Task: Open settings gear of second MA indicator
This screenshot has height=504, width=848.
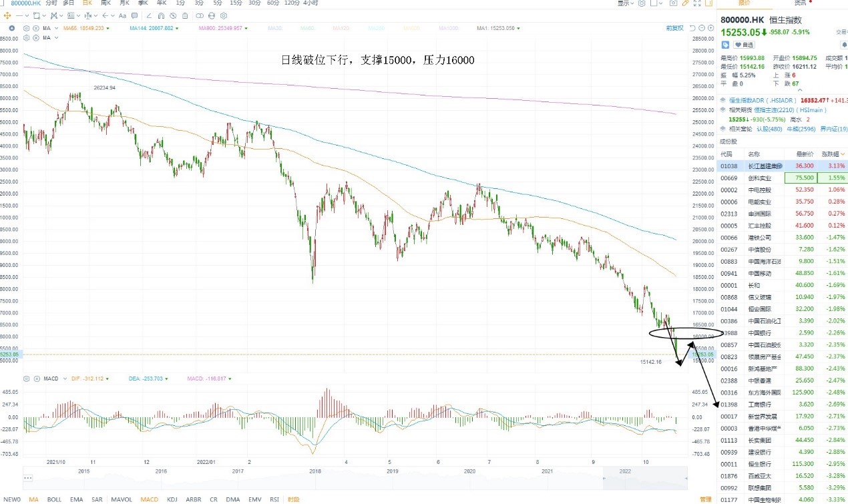Action: click(26, 37)
